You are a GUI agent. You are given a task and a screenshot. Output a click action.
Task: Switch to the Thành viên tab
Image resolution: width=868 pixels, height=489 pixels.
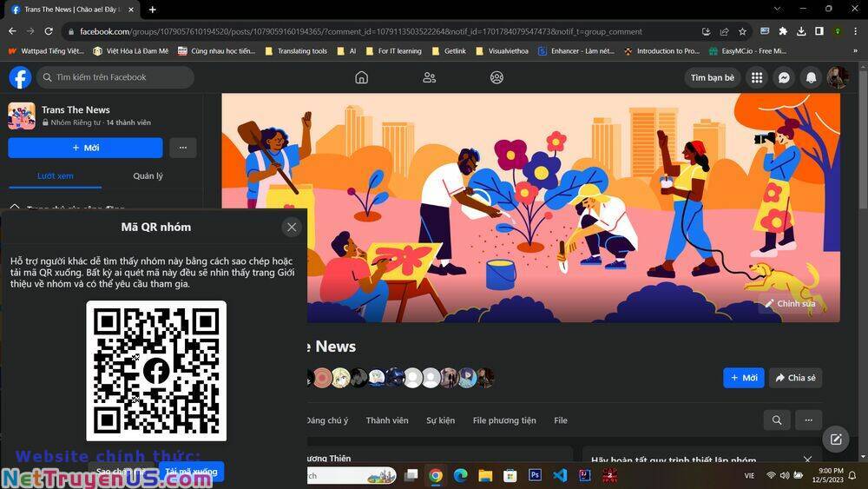[387, 420]
